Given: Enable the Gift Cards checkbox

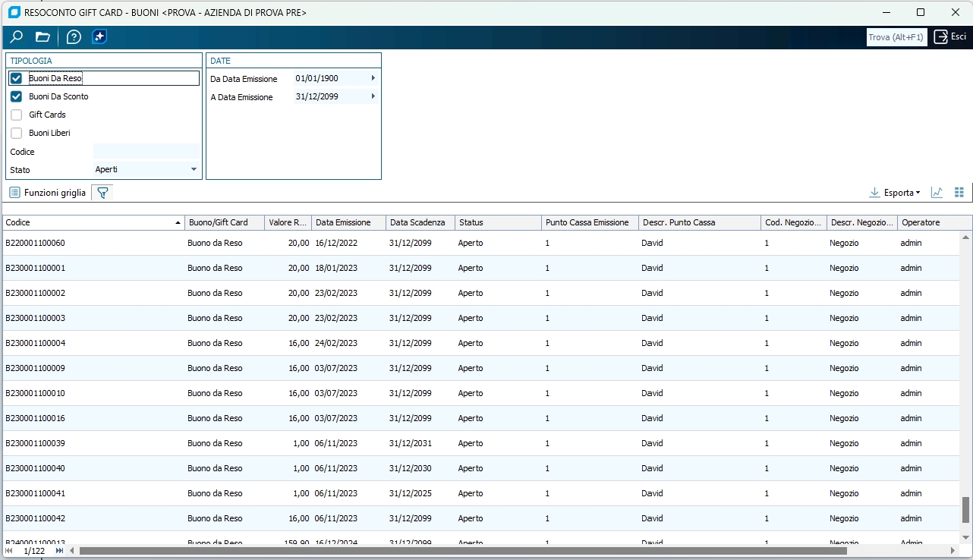Looking at the screenshot, I should [x=16, y=115].
